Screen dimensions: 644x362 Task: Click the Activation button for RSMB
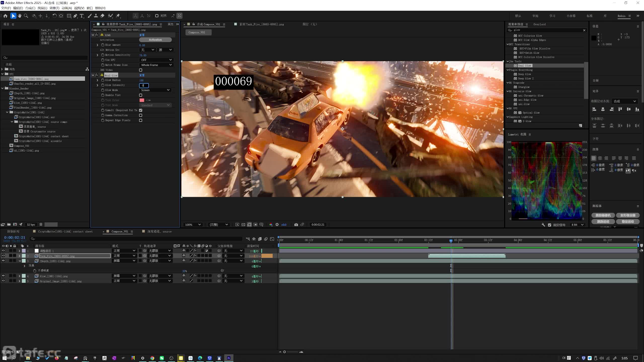(x=155, y=40)
